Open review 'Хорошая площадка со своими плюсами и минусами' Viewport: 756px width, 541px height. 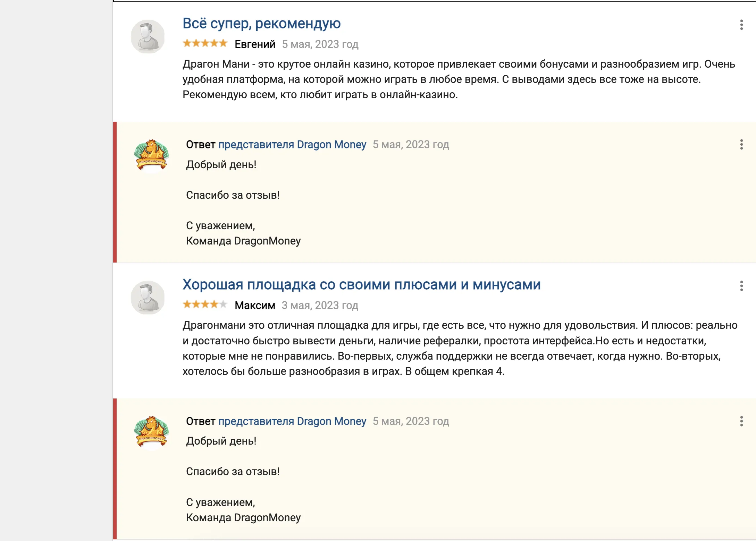pyautogui.click(x=362, y=285)
